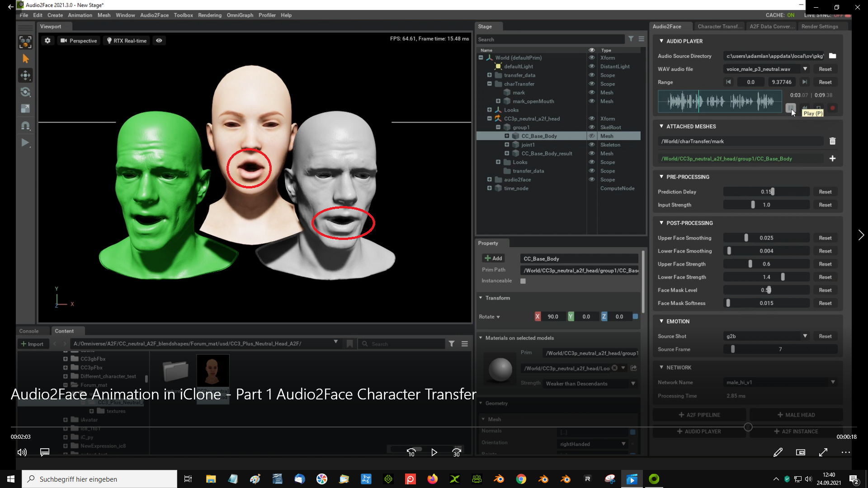This screenshot has width=868, height=488.
Task: Toggle visibility of defaultLight
Action: [x=591, y=66]
